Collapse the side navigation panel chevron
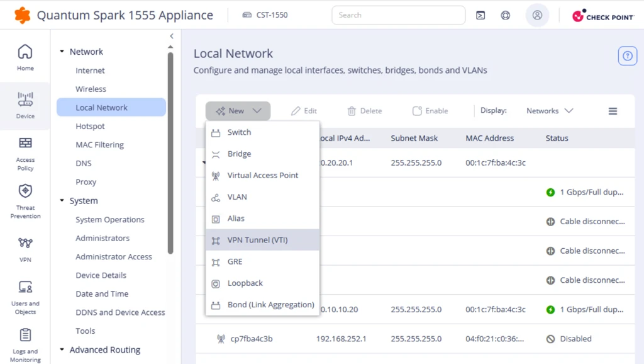644x364 pixels. point(172,36)
